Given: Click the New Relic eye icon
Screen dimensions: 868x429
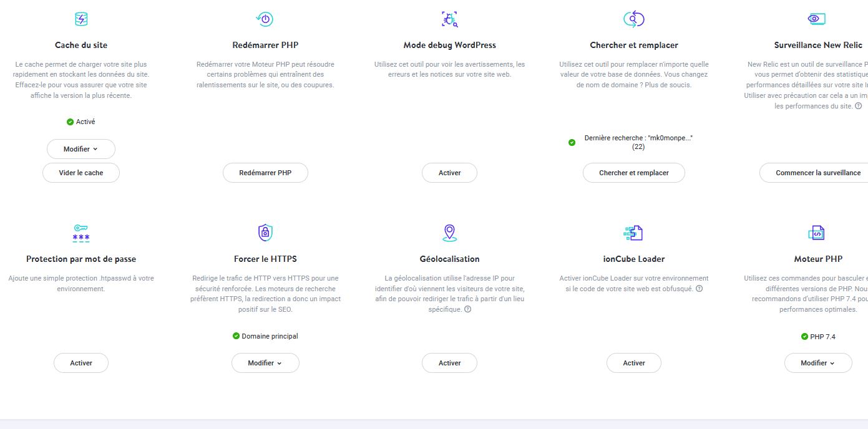Looking at the screenshot, I should (x=817, y=19).
